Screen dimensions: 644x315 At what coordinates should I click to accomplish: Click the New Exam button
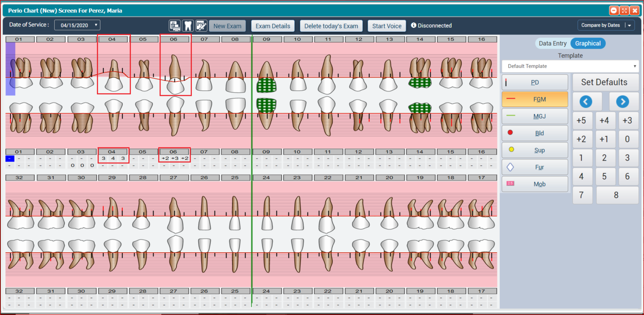[x=227, y=26]
